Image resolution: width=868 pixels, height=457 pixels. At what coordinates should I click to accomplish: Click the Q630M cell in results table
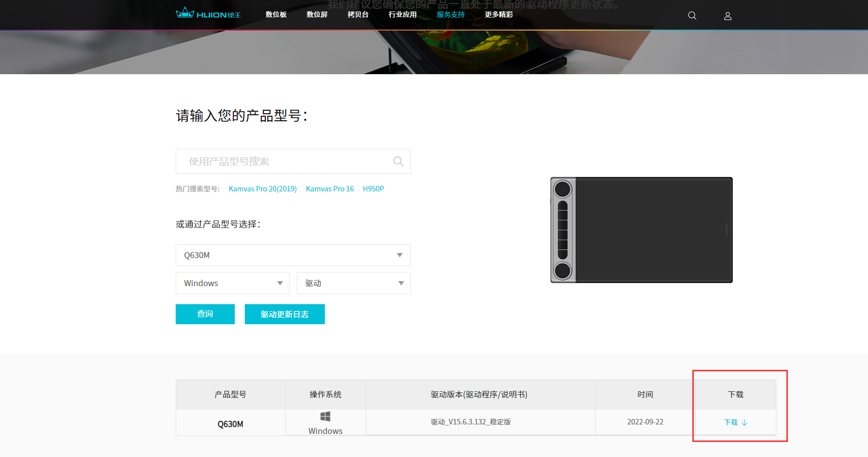point(230,424)
